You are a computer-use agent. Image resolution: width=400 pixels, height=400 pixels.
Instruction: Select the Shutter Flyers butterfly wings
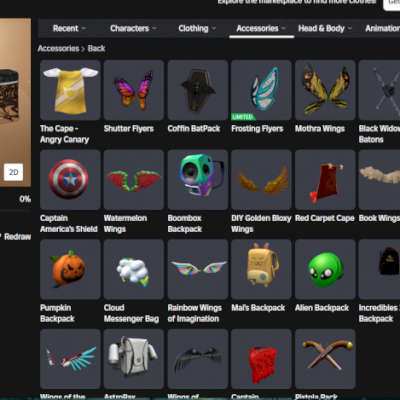click(134, 90)
